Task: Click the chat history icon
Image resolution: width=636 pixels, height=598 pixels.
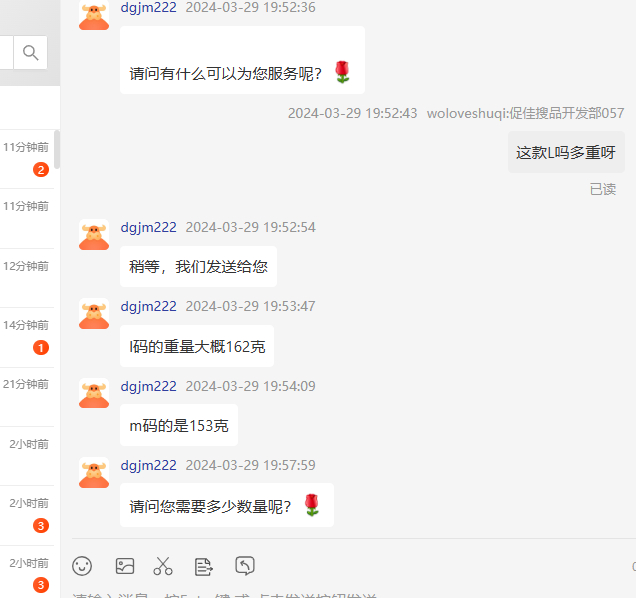Action: pyautogui.click(x=245, y=566)
